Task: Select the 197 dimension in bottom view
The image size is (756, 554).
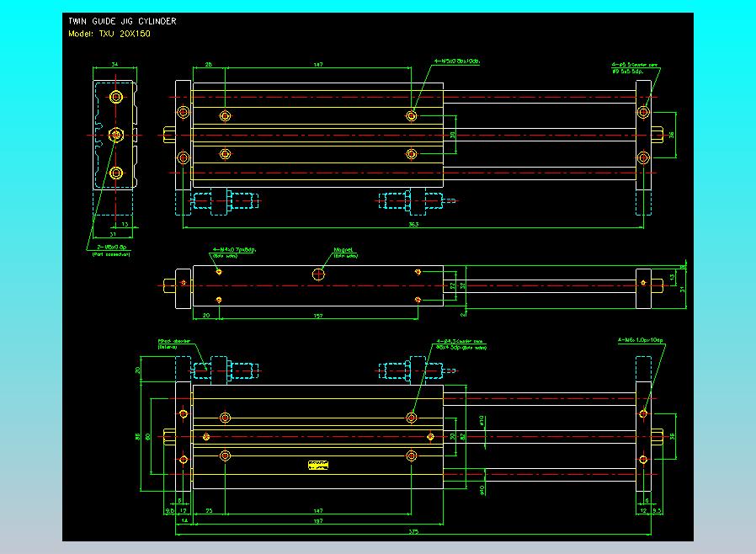Action: click(x=317, y=522)
